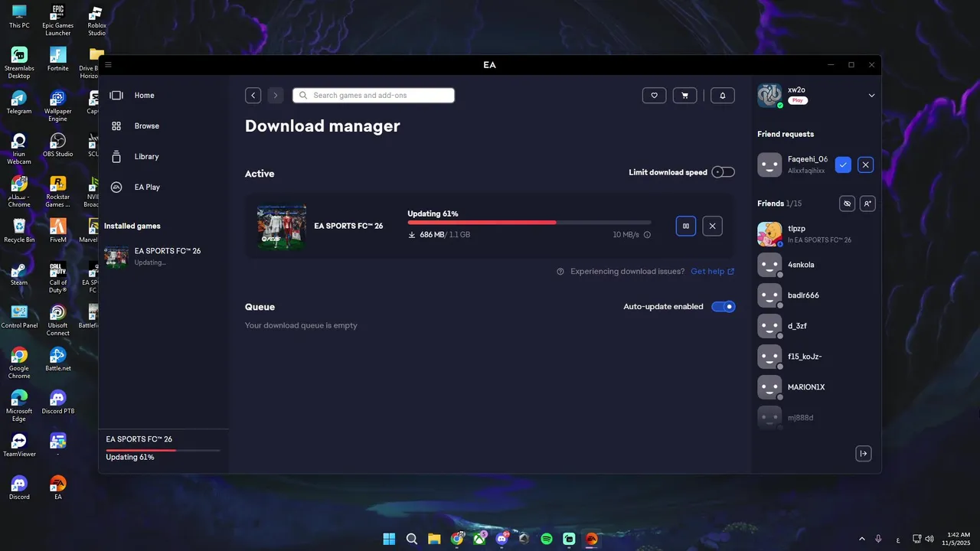Expand the xw2o account dropdown chevron
The image size is (980, 551).
pos(871,96)
